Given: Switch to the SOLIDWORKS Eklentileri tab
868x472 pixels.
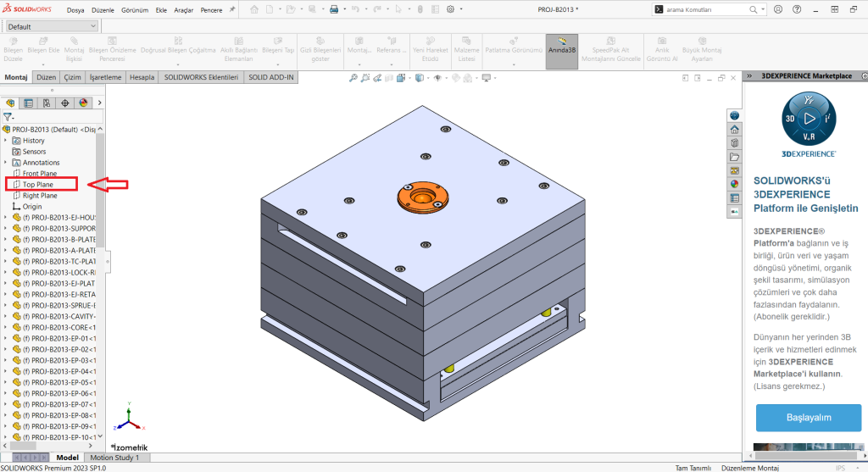Looking at the screenshot, I should (x=201, y=77).
